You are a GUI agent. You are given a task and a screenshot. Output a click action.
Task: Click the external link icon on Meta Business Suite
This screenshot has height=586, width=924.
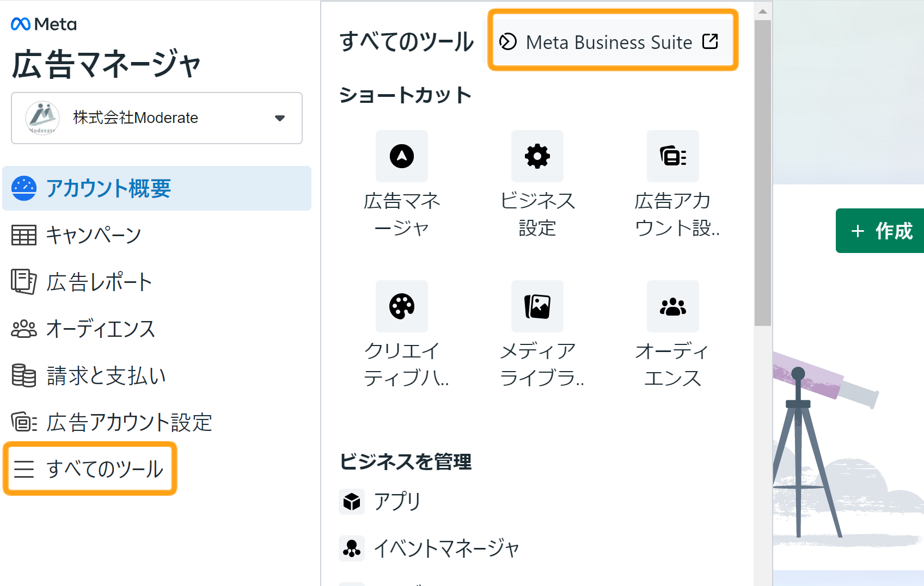coord(710,41)
